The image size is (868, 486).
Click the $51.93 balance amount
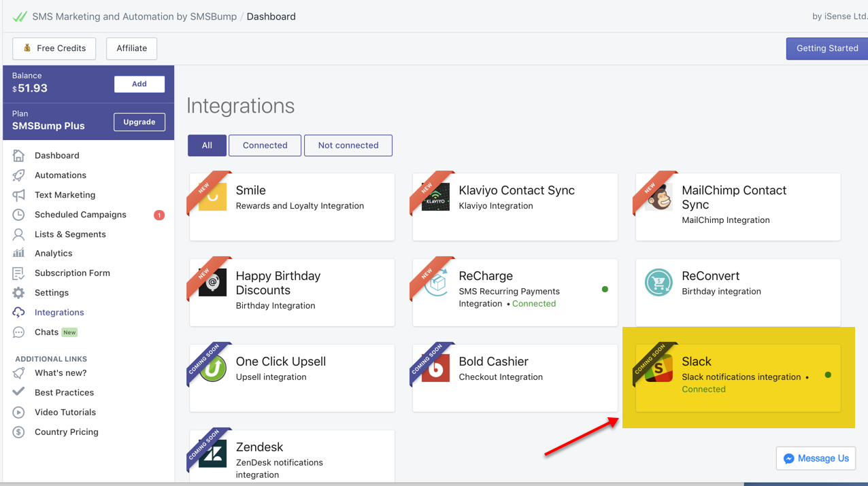[x=30, y=88]
